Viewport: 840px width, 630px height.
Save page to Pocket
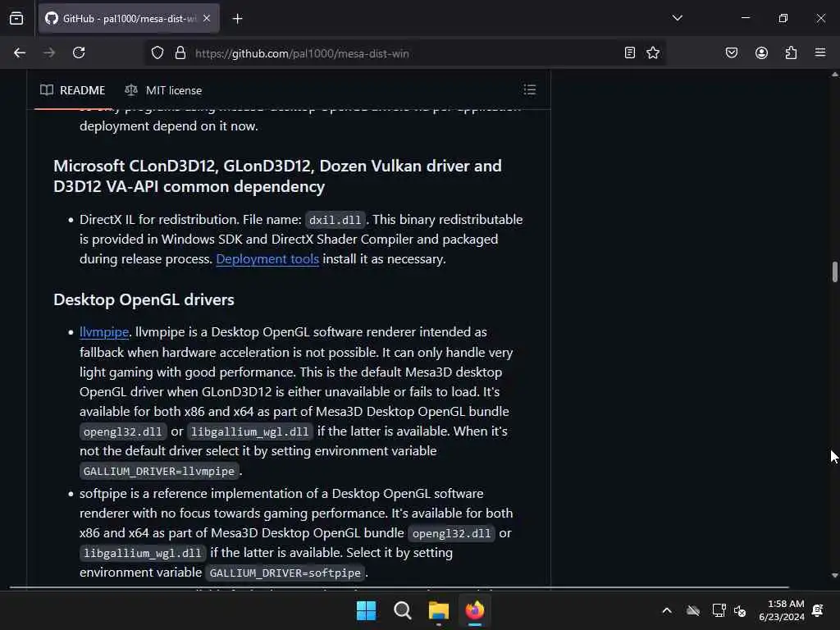[x=731, y=53]
